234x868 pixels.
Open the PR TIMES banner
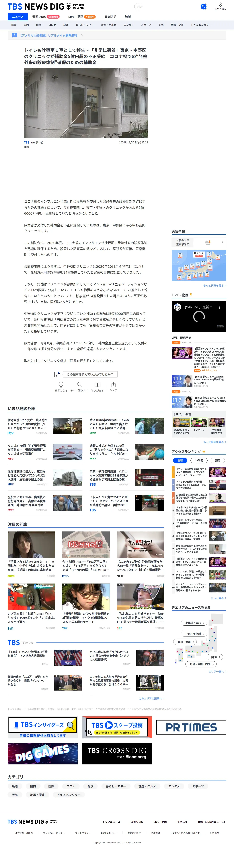coord(191,727)
